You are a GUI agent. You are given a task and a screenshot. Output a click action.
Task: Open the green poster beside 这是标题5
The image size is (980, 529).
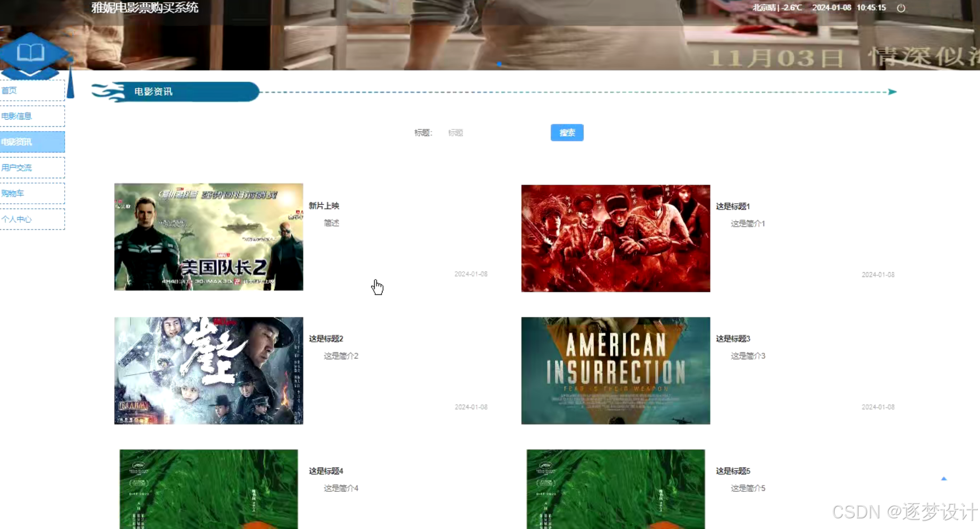[615, 489]
